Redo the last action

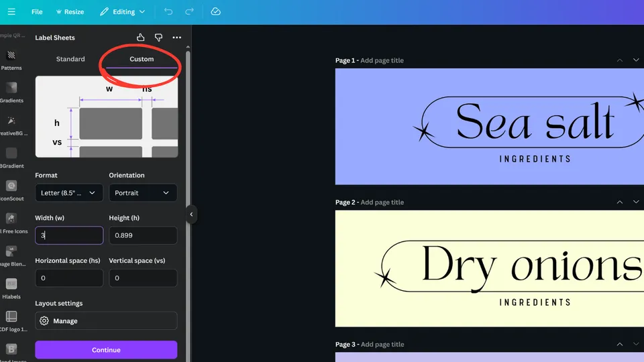[189, 11]
